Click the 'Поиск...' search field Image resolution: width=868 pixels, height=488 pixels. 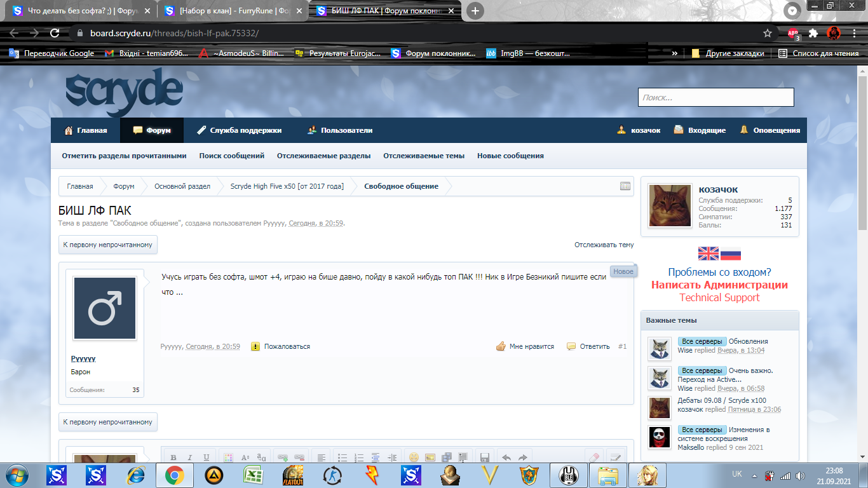tap(715, 97)
